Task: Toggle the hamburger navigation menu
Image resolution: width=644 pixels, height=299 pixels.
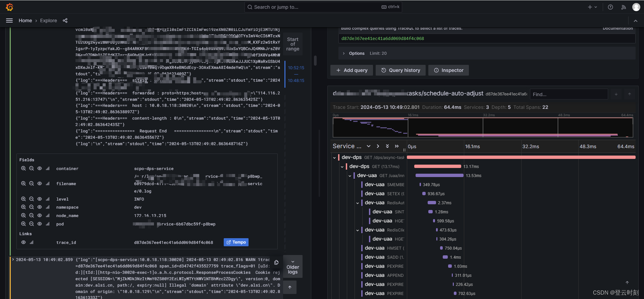Action: (x=9, y=20)
